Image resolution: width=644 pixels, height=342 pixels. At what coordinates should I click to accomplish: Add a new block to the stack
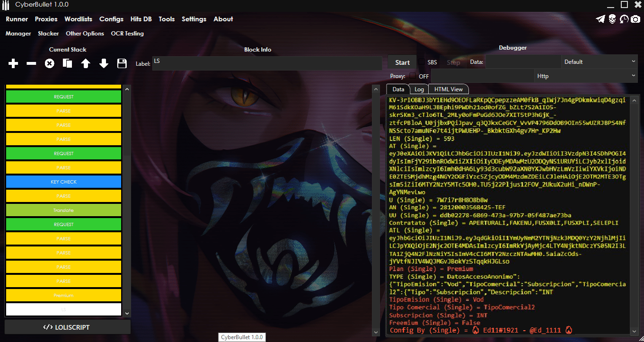click(13, 63)
